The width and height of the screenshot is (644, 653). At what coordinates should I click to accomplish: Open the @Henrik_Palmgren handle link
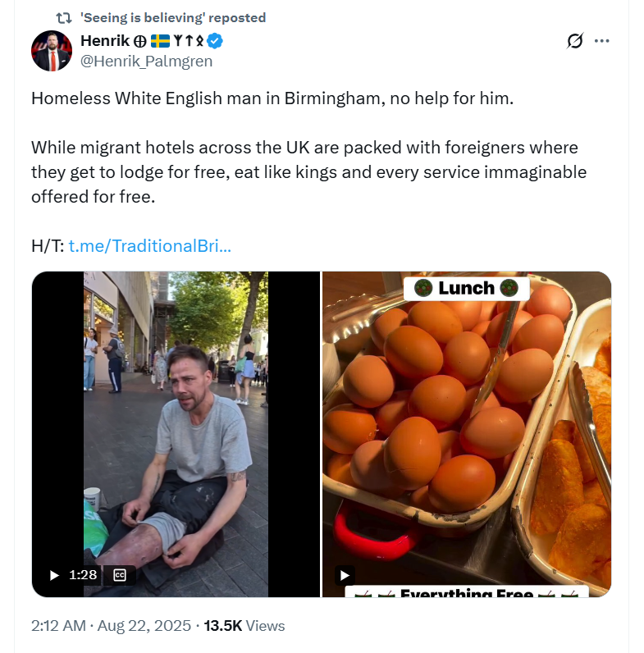pyautogui.click(x=146, y=61)
